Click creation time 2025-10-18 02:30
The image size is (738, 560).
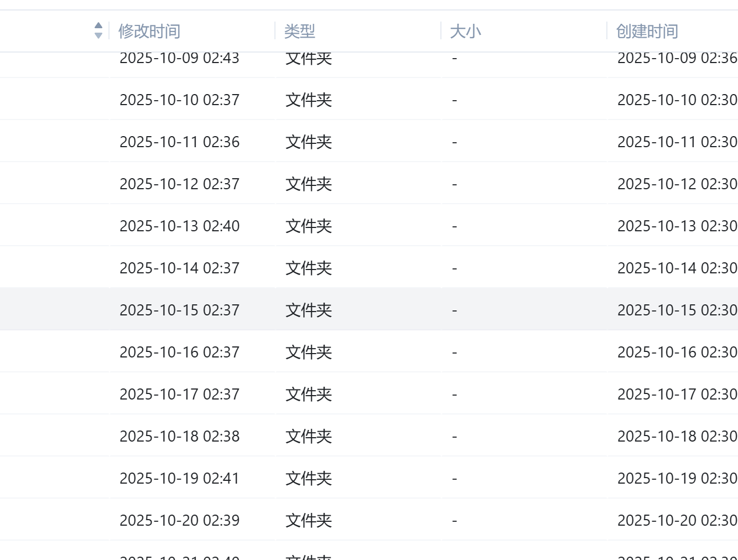pyautogui.click(x=677, y=436)
